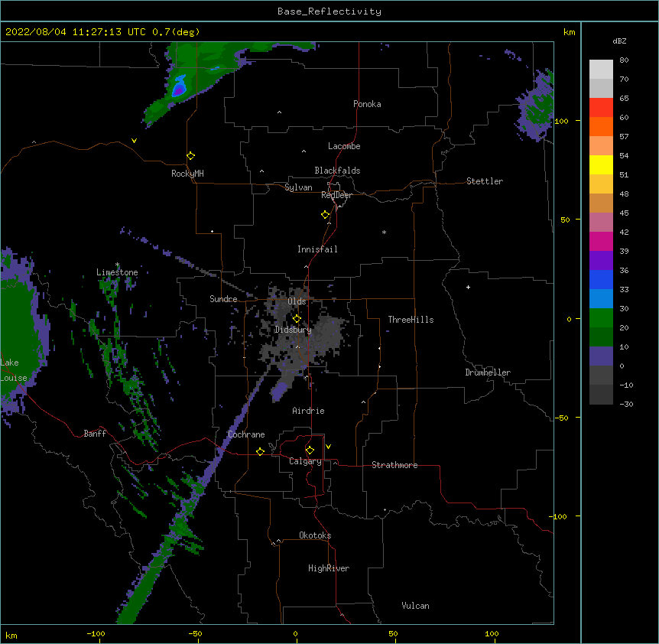Click the Blackfalds map label
This screenshot has height=644, width=659.
coord(337,171)
